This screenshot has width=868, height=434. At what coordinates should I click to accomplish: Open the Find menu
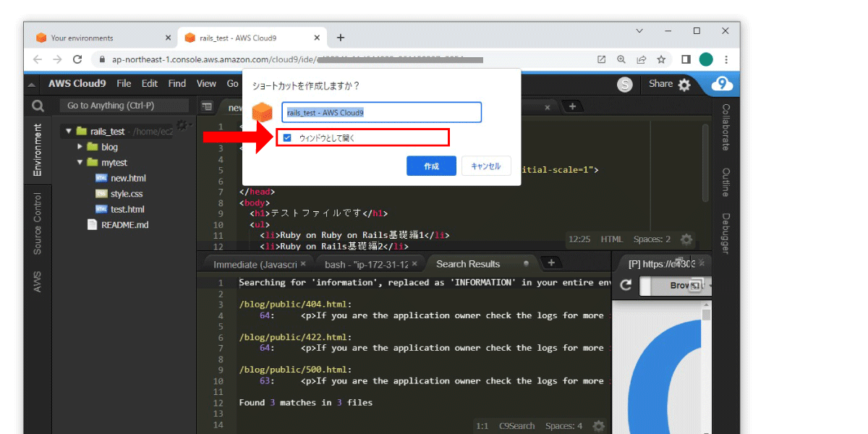point(177,84)
